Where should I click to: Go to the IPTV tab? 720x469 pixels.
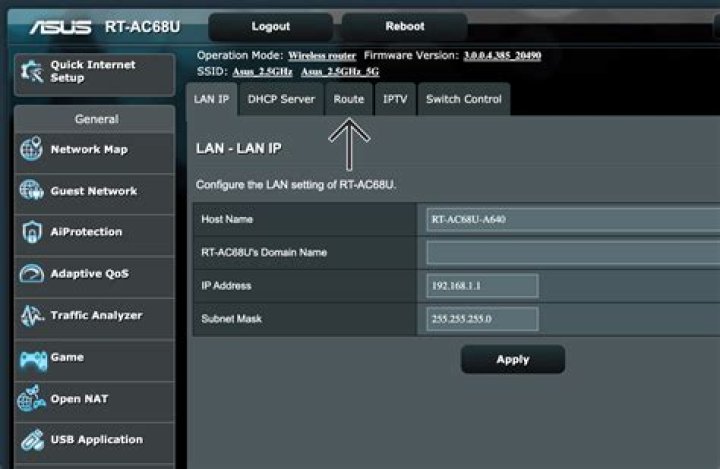(395, 99)
